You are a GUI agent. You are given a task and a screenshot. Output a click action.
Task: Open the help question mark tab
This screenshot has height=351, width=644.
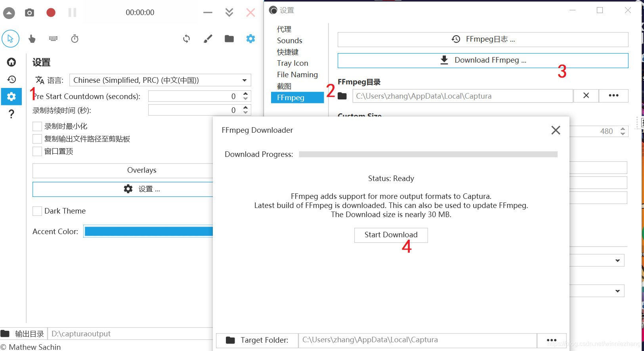(x=11, y=114)
